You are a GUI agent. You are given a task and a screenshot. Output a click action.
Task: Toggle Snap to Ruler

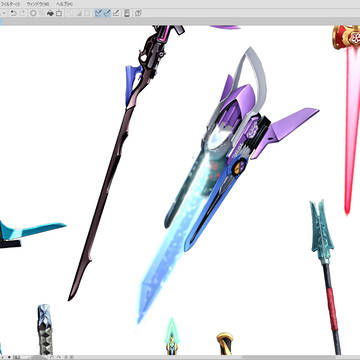click(98, 13)
